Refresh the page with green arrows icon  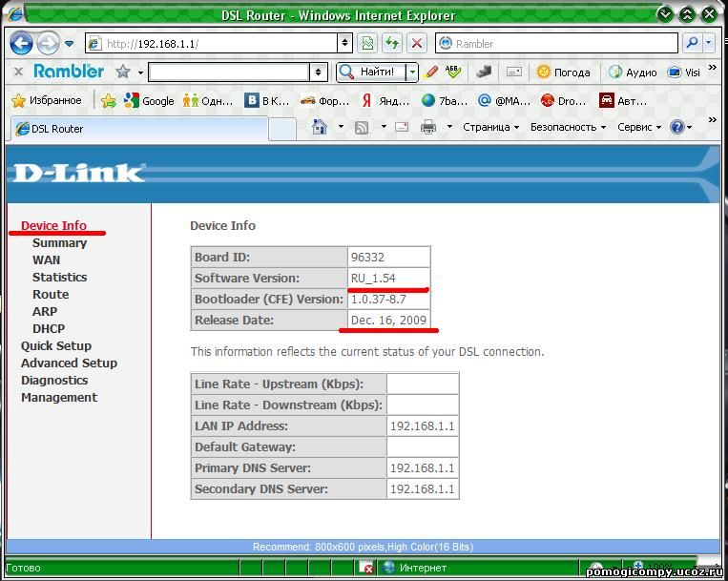point(392,44)
